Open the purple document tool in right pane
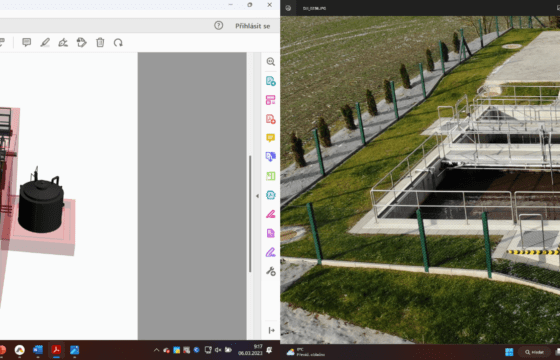Viewport: 560px width, 360px height. coord(271,233)
